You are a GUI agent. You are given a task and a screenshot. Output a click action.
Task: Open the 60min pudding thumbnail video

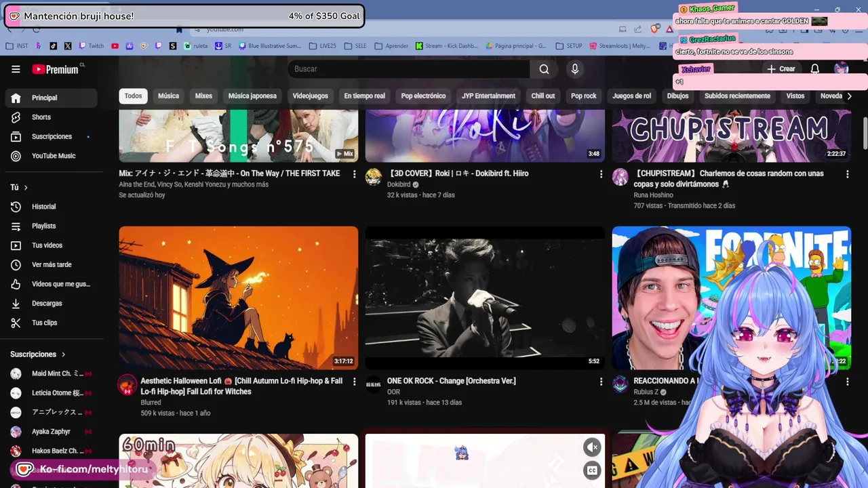click(238, 461)
